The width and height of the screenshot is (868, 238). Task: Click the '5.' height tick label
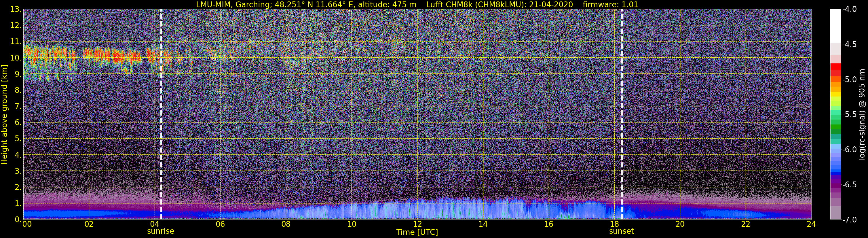[18, 139]
